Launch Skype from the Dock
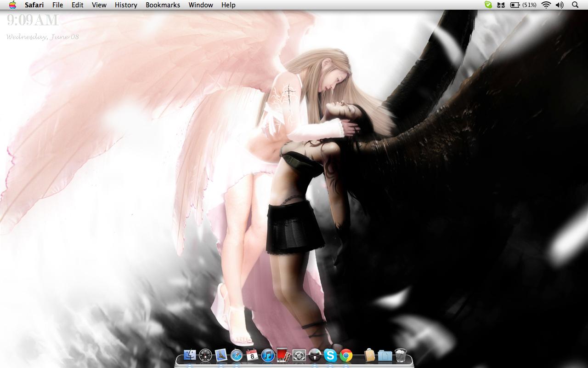 point(330,355)
